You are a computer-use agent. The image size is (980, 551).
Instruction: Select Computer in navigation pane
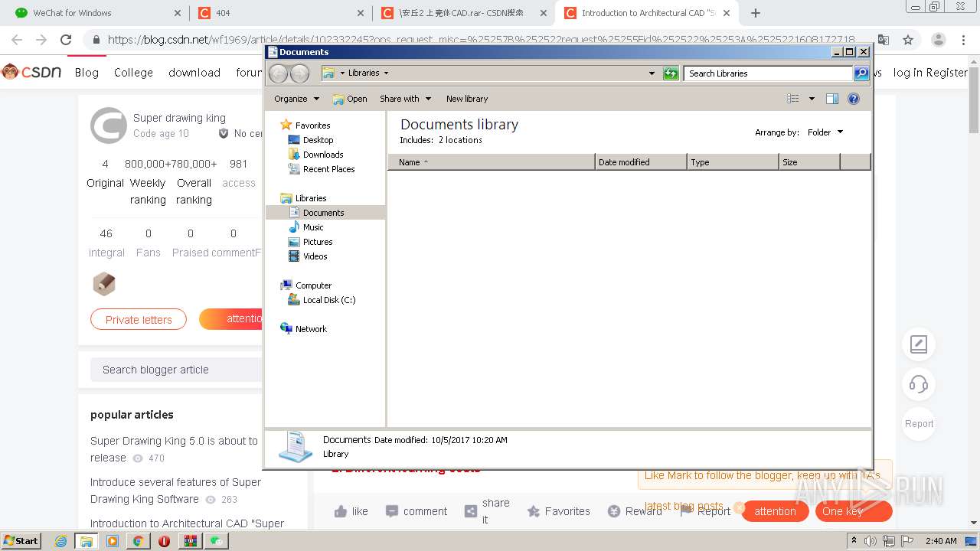[x=313, y=285]
